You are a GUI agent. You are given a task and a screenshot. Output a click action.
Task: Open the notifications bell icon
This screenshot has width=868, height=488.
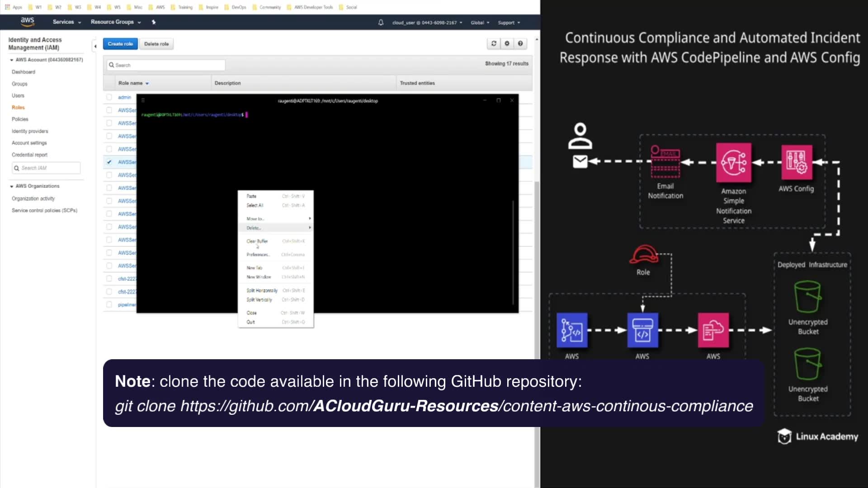(x=381, y=23)
